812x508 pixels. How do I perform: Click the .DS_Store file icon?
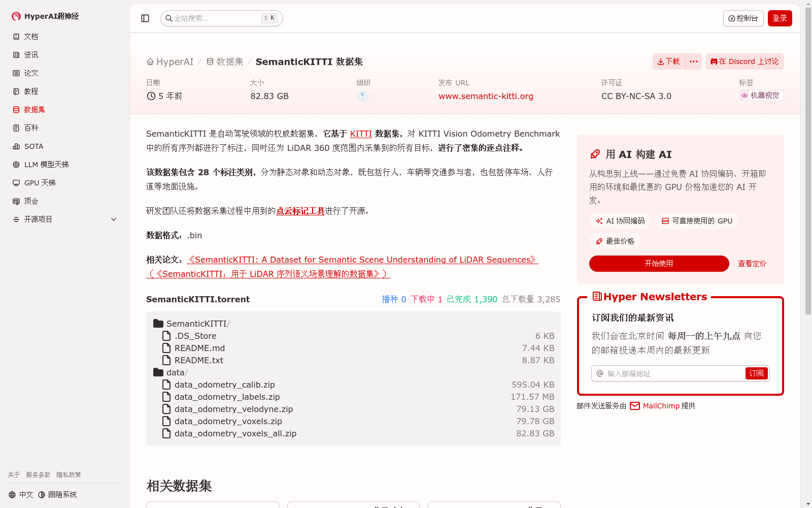[166, 336]
